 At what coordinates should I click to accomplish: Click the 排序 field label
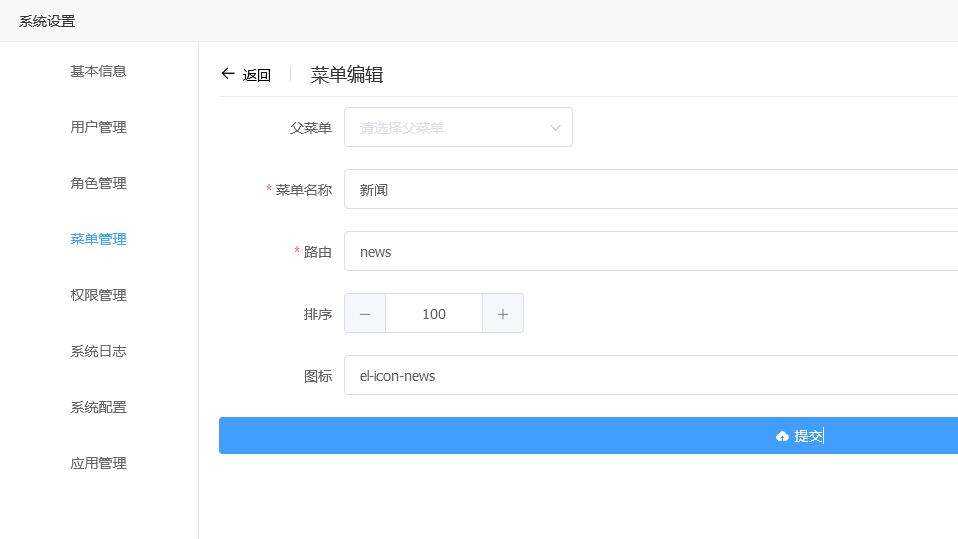[x=318, y=314]
